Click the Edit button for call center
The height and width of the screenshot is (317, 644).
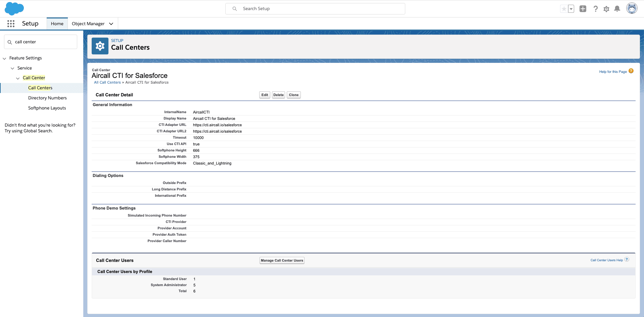[265, 95]
